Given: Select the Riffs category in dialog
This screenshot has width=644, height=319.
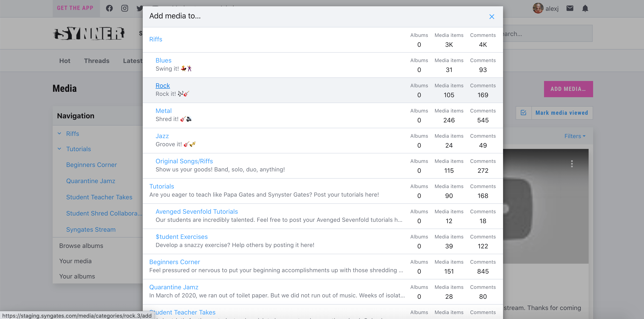Looking at the screenshot, I should coord(156,39).
